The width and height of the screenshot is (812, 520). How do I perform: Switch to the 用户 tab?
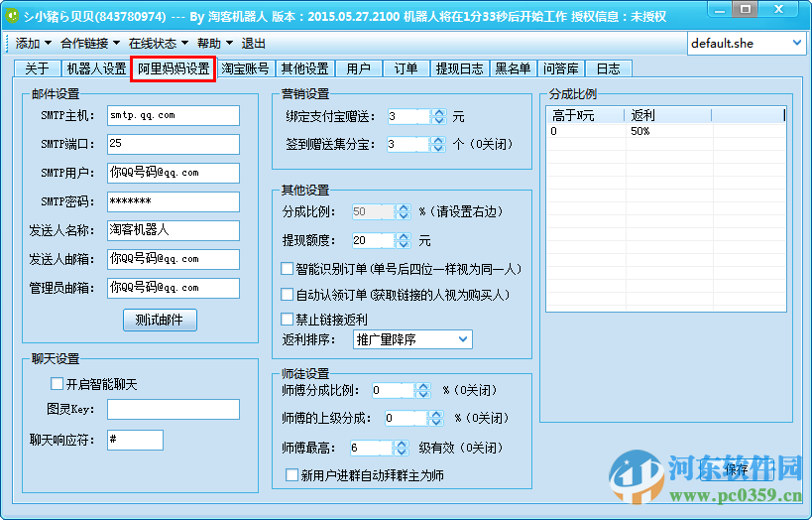(358, 68)
